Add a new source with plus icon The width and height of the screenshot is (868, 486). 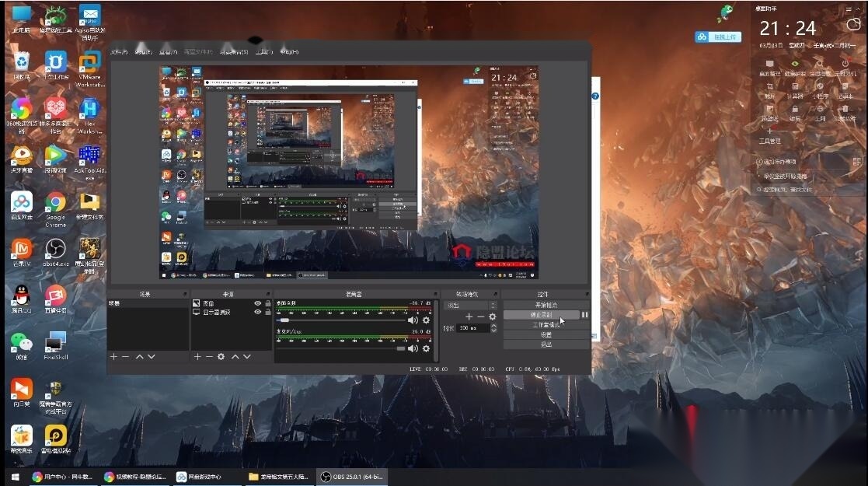click(197, 357)
